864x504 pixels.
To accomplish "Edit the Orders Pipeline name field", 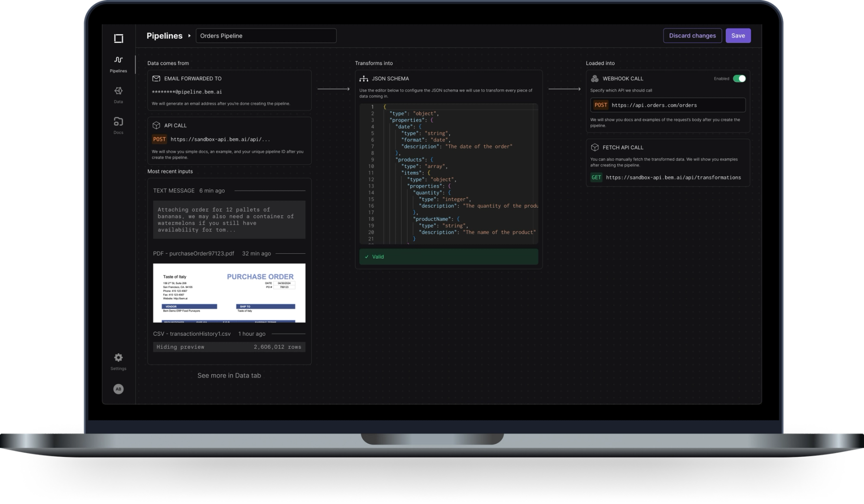I will click(x=266, y=36).
